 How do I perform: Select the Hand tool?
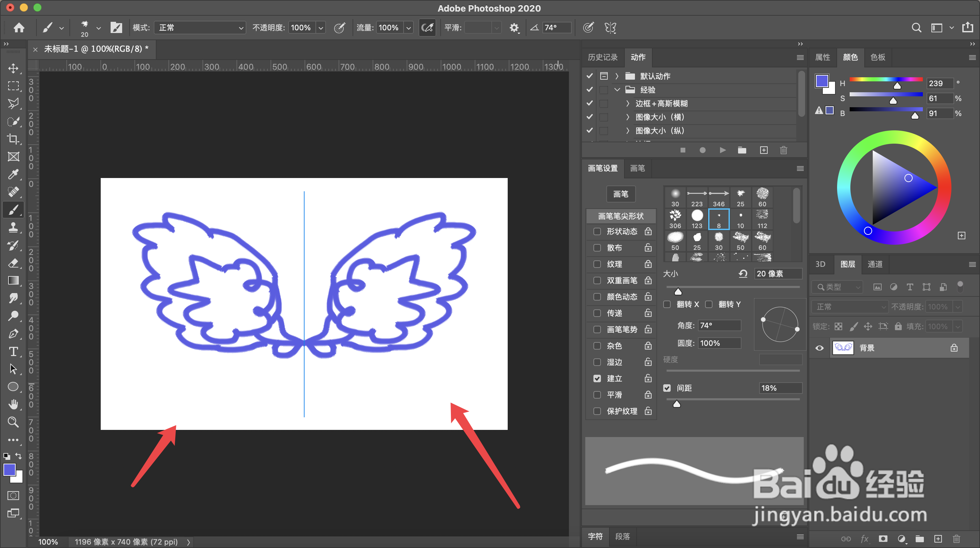pos(13,404)
